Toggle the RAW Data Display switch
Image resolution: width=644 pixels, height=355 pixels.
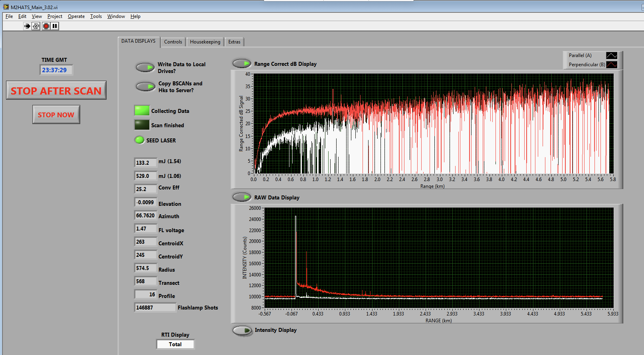tap(242, 197)
